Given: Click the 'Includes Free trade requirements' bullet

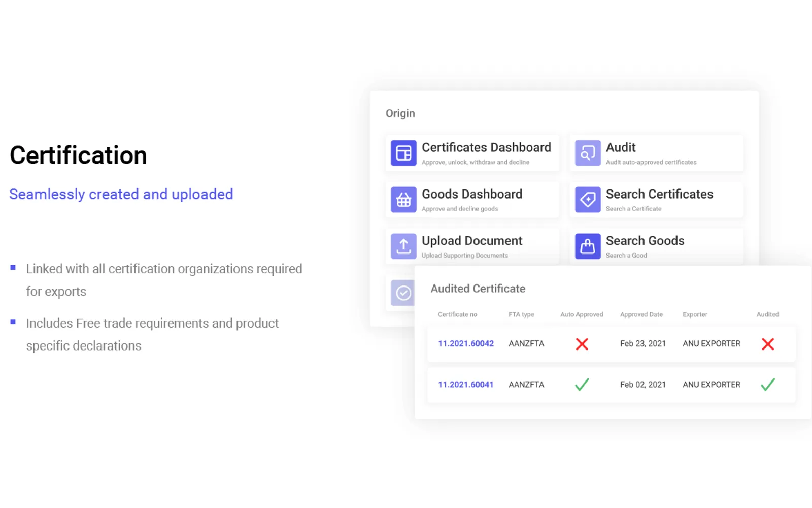Looking at the screenshot, I should pyautogui.click(x=152, y=334).
